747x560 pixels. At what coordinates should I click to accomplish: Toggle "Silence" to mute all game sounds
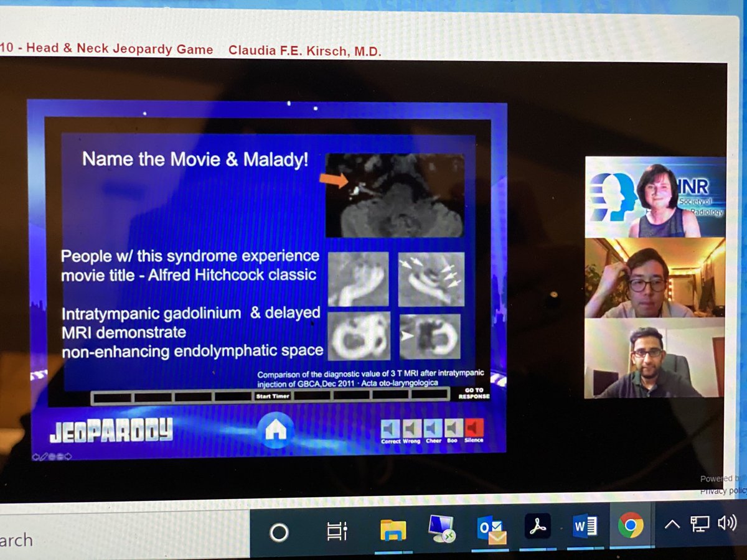tap(474, 427)
